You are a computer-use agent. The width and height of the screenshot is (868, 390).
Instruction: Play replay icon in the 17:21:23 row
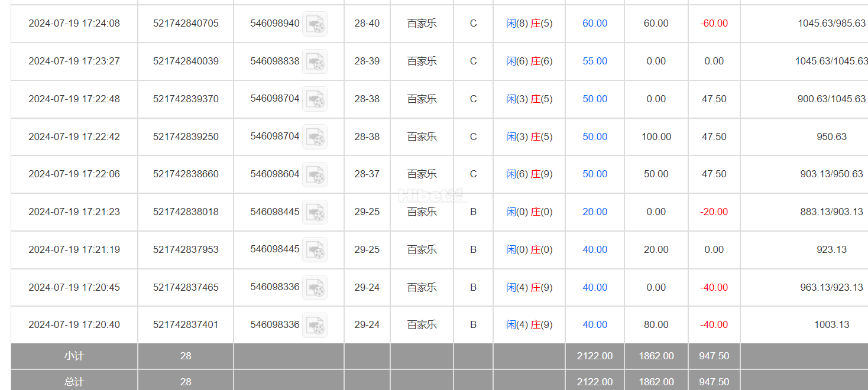315,212
